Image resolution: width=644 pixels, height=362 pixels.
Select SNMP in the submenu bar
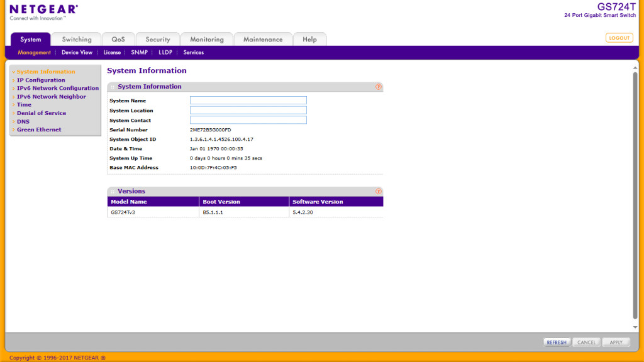point(140,53)
